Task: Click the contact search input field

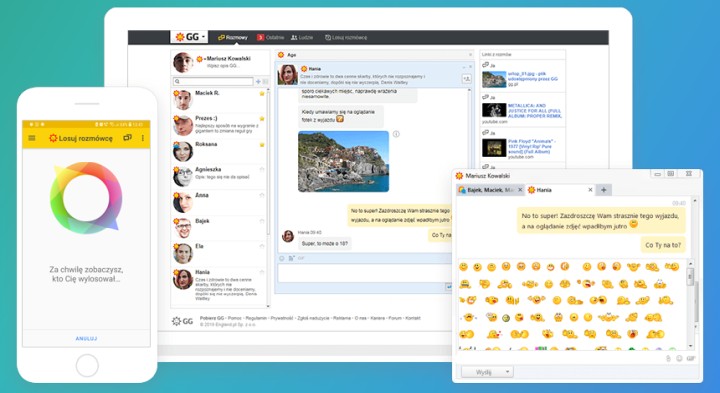Action: click(x=213, y=81)
